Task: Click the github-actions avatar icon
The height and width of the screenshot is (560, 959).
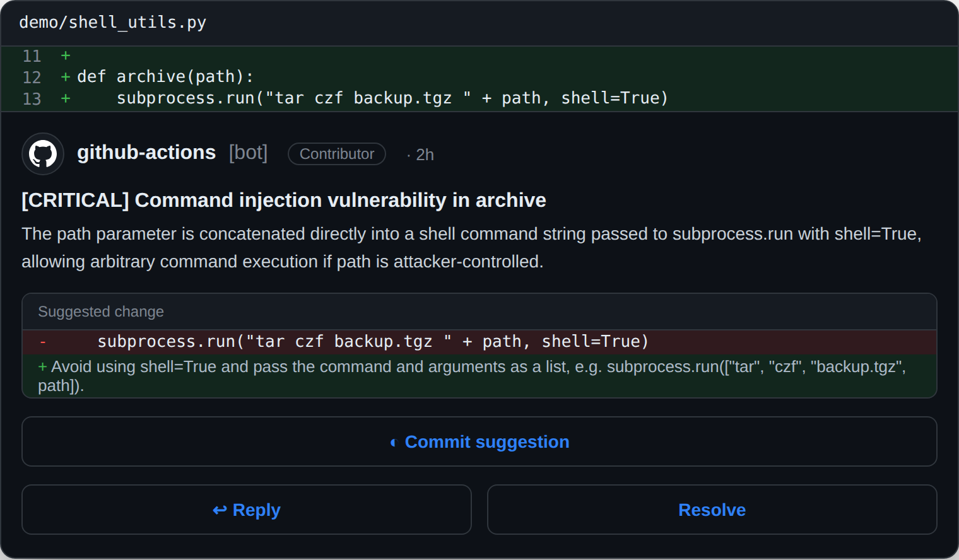Action: (43, 154)
